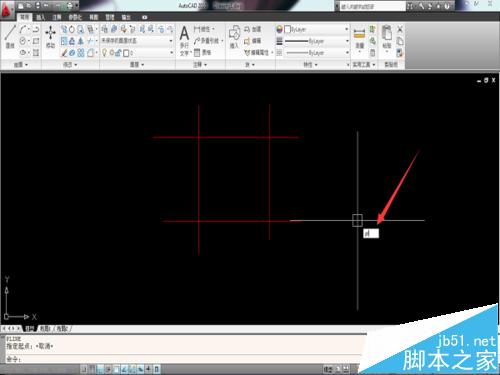Switch to the Layout2 (布局2) tab
This screenshot has height=375, width=500.
pyautogui.click(x=62, y=329)
